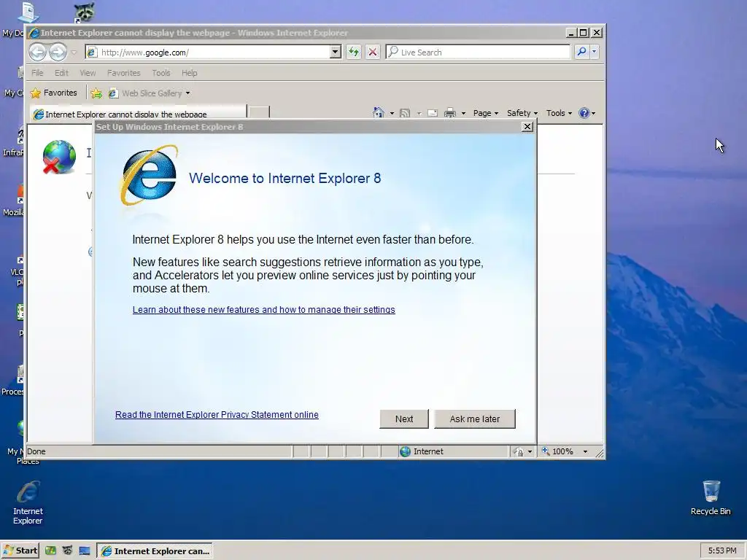Click Next in the IE8 setup dialog
The image size is (747, 560).
point(404,419)
